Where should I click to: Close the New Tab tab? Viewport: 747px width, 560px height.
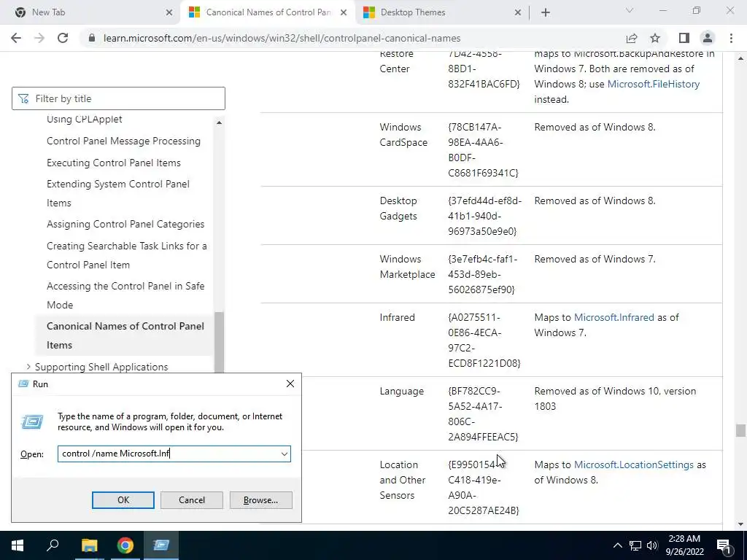pos(169,12)
